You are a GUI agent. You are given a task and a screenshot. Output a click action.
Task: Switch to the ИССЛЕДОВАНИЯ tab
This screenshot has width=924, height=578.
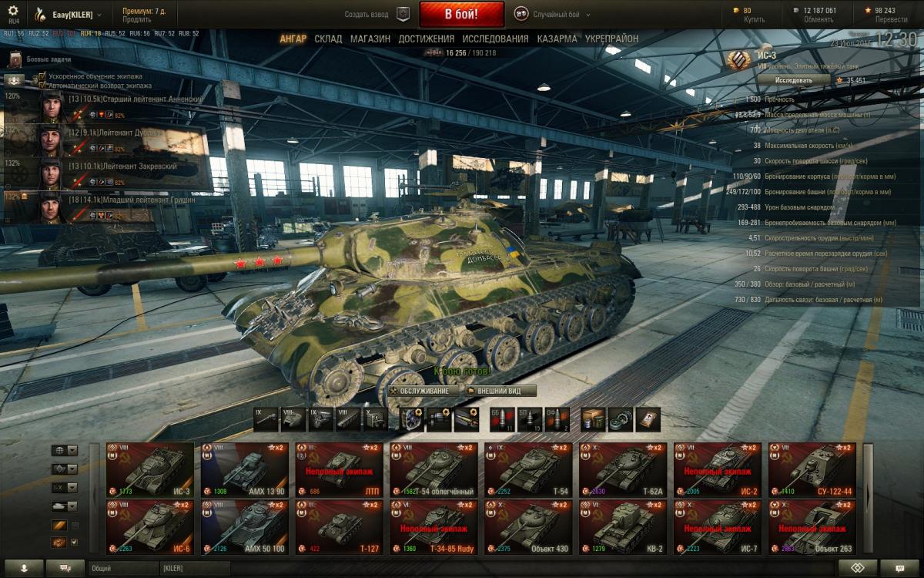495,39
